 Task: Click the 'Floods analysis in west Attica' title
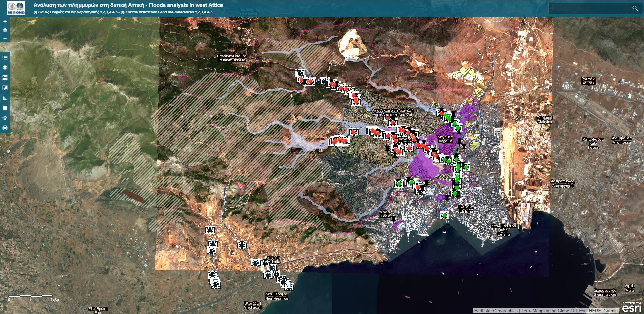(x=186, y=5)
